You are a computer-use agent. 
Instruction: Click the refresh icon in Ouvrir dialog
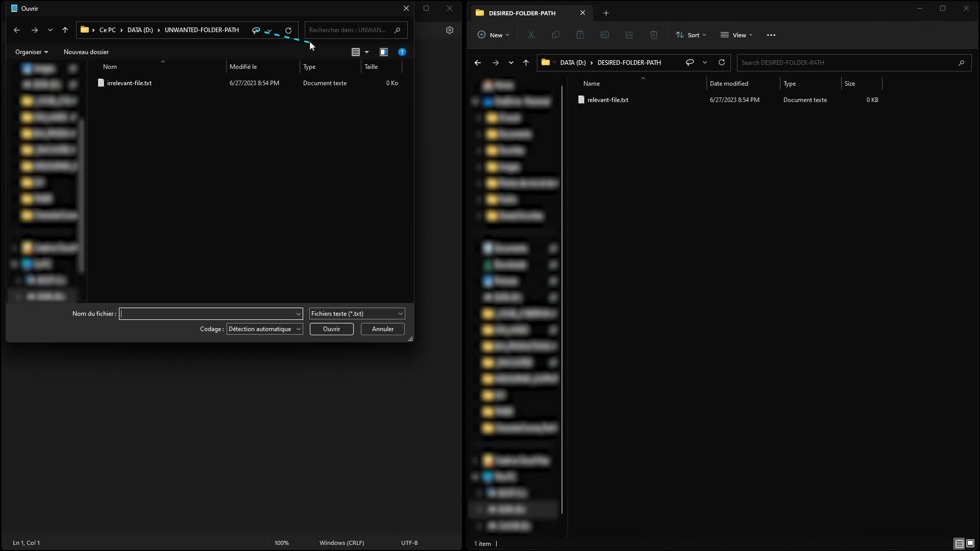pos(288,30)
